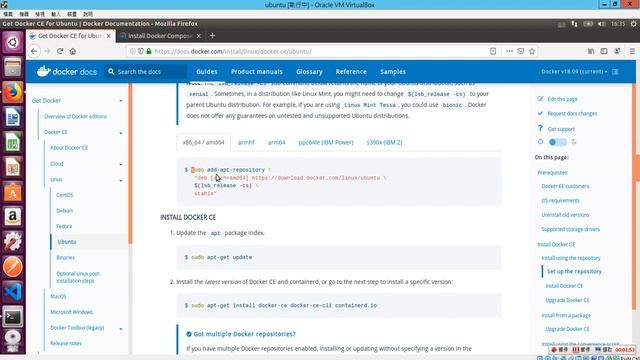
Task: Open the Guides menu in docs header
Action: (x=207, y=71)
